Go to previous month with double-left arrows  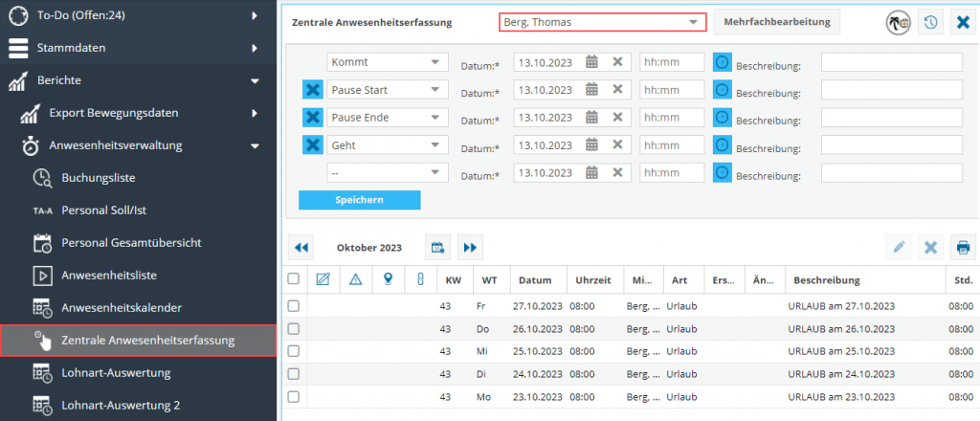pos(301,247)
